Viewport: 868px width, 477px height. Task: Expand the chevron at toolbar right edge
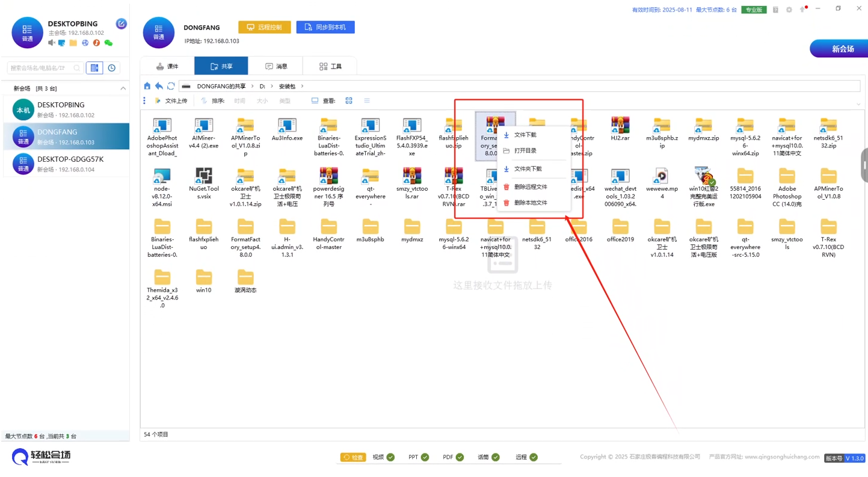pos(858,104)
